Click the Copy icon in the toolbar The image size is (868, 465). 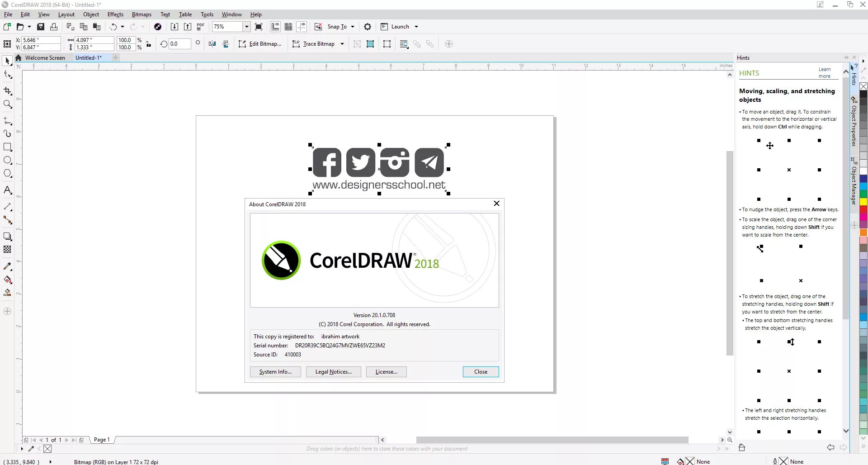pos(83,27)
